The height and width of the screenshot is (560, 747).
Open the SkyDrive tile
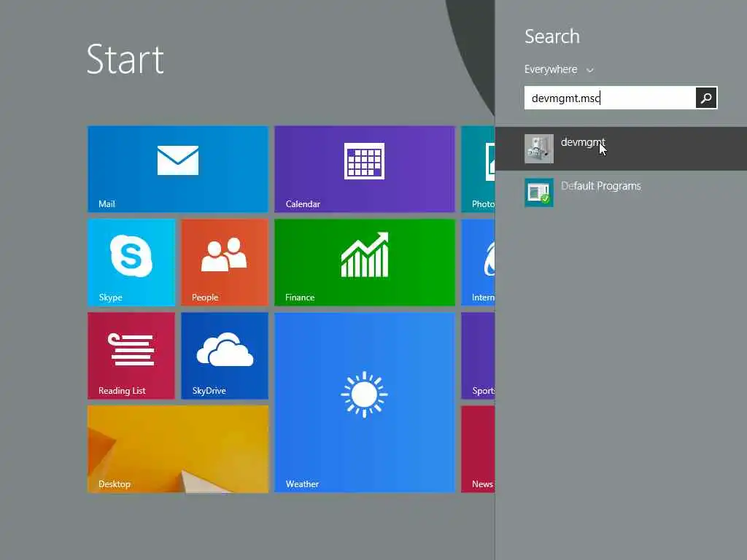tap(225, 356)
